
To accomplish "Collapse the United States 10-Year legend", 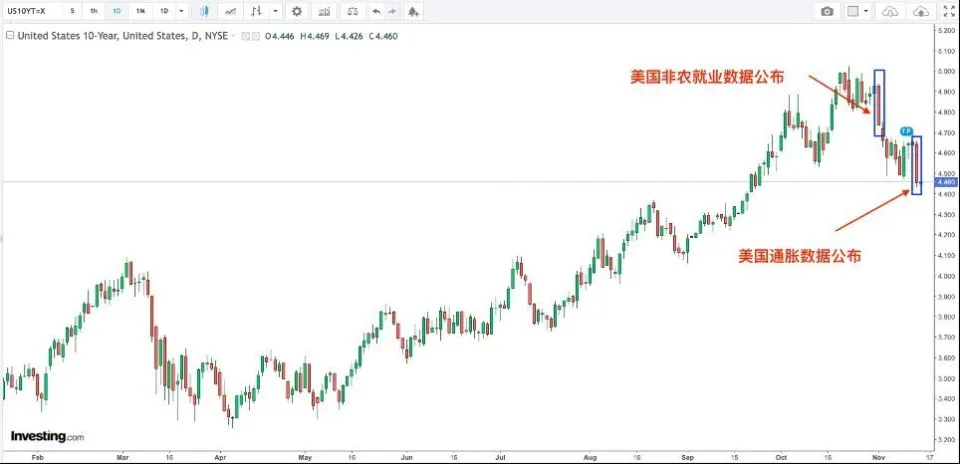I will (x=10, y=35).
